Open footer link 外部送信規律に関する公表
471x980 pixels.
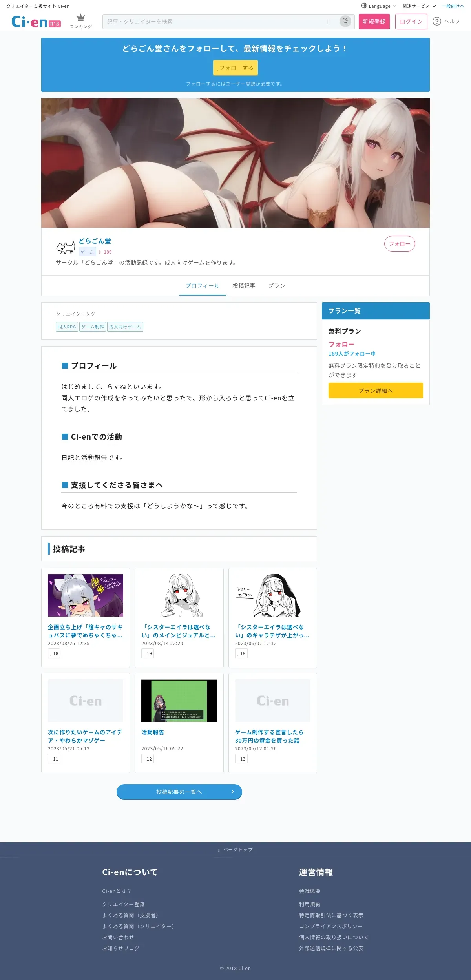[331, 948]
